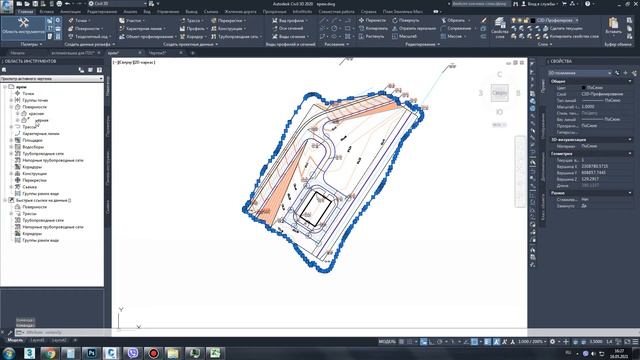
Task: Expand the Площадки tree node
Action: tap(11, 140)
